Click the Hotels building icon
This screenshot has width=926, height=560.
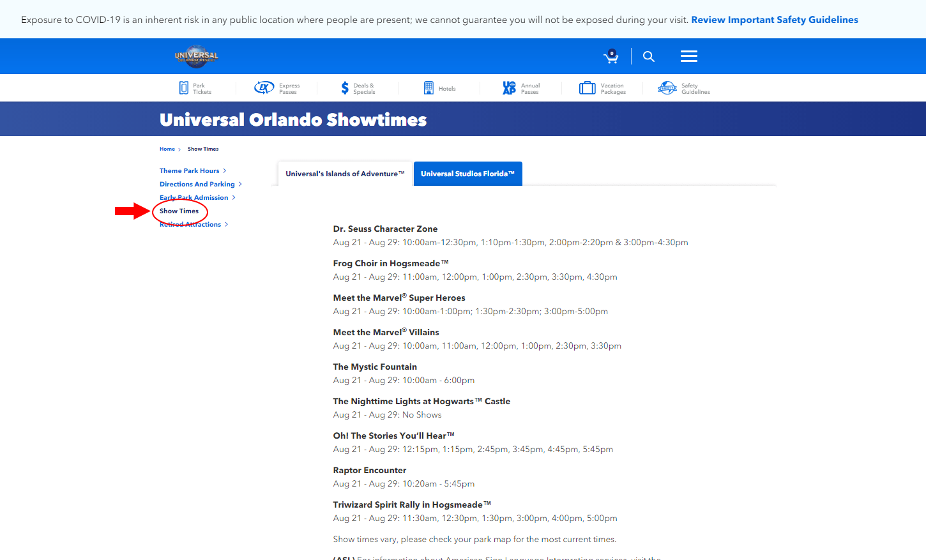(429, 88)
